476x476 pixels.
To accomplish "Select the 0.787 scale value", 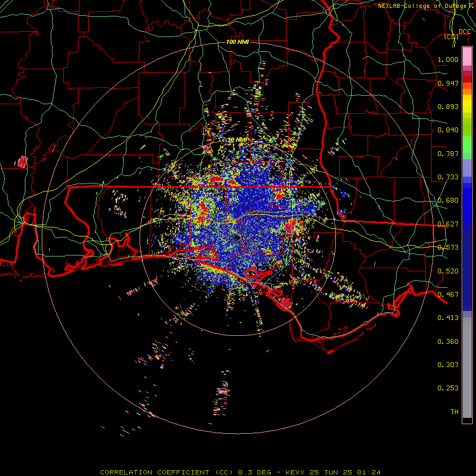I will 448,153.
